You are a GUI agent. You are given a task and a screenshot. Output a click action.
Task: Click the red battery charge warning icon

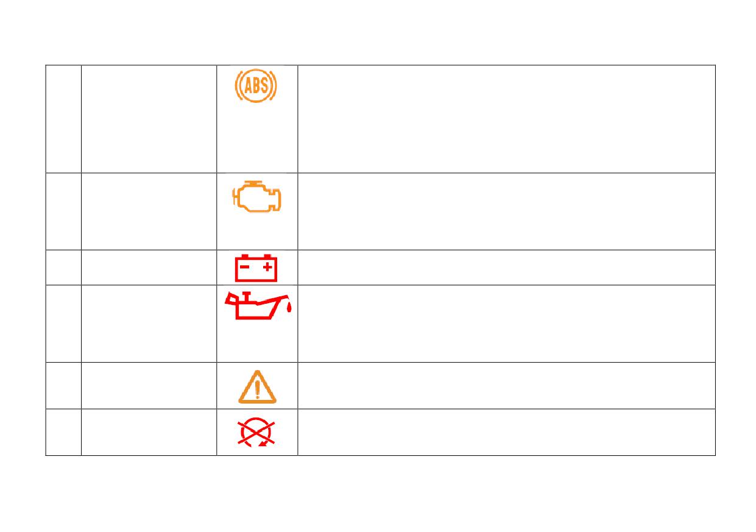pos(256,268)
